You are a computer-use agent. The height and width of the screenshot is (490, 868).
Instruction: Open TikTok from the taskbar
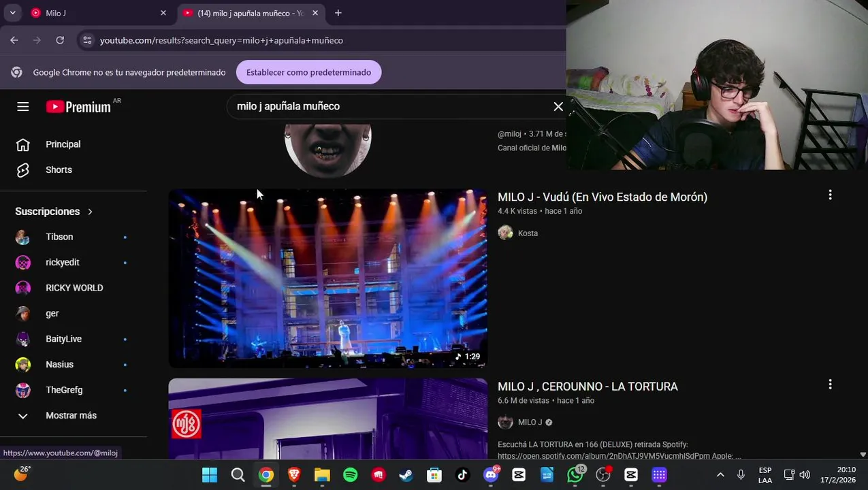462,474
